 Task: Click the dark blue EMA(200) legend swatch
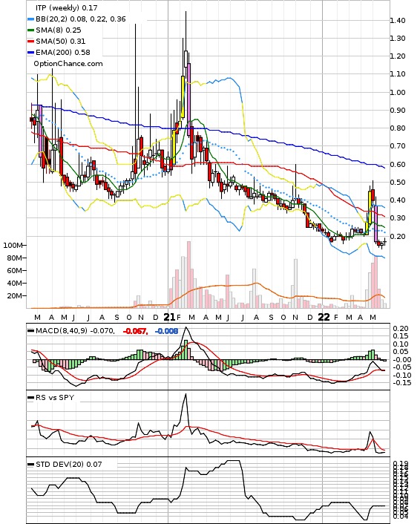[30, 53]
